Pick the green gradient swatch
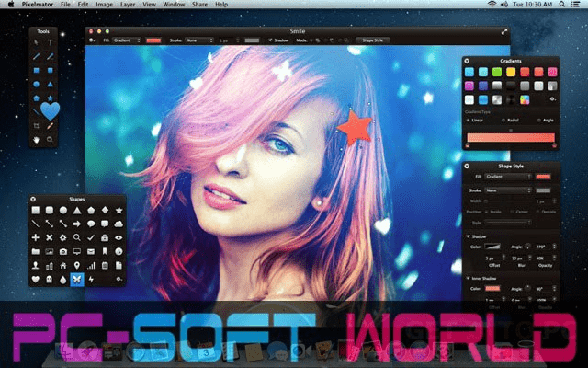Screen dimensions: 588x368 497,72
